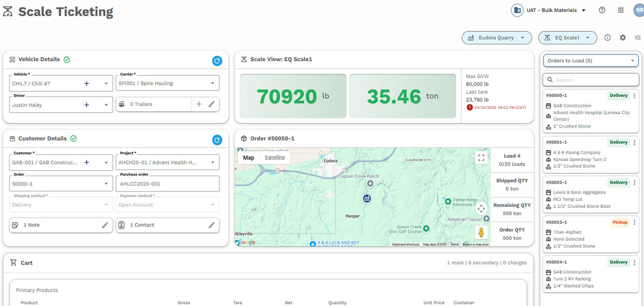Switch map to Satellite view

click(x=275, y=158)
